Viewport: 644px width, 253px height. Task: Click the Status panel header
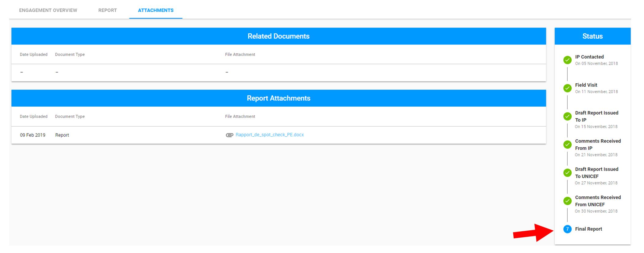point(592,36)
